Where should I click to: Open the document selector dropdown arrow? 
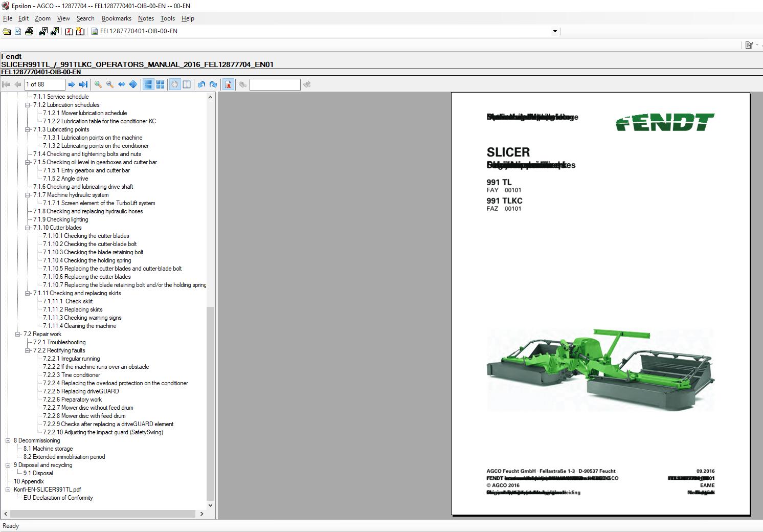pyautogui.click(x=555, y=31)
